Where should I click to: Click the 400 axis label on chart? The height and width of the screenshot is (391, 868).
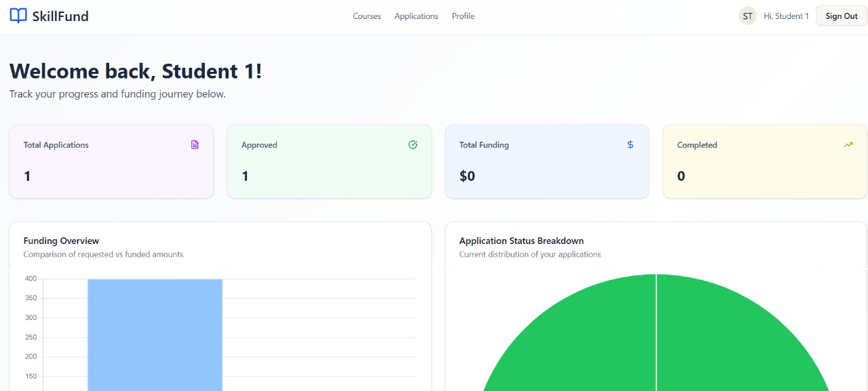[31, 279]
